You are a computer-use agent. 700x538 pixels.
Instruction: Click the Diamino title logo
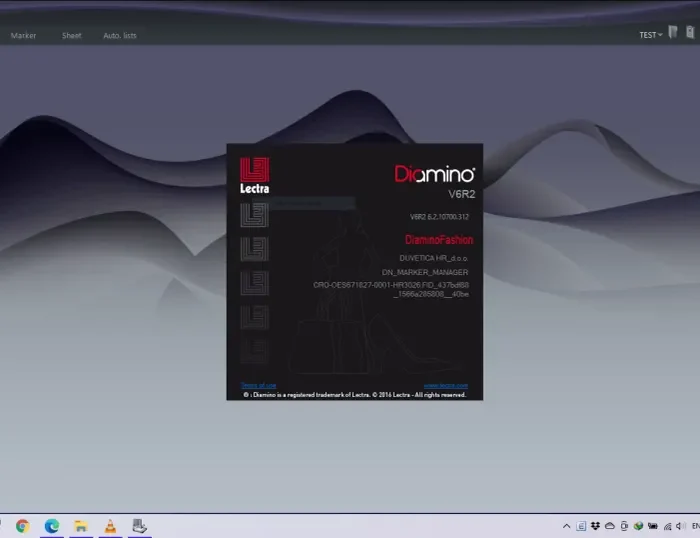[x=435, y=174]
